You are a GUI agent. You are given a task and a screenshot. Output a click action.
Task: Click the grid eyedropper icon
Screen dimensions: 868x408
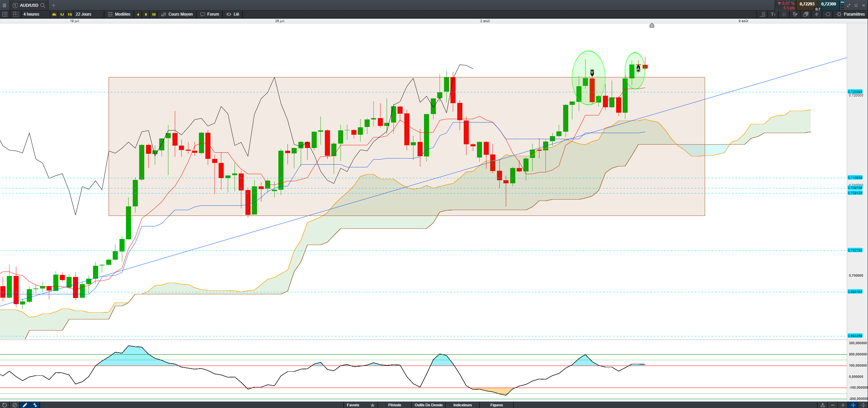[x=795, y=14]
